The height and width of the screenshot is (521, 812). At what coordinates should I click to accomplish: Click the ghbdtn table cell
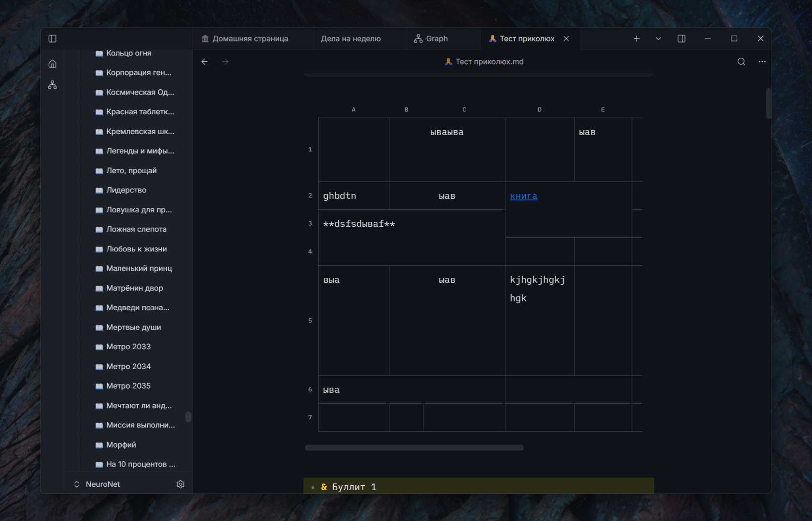click(354, 196)
